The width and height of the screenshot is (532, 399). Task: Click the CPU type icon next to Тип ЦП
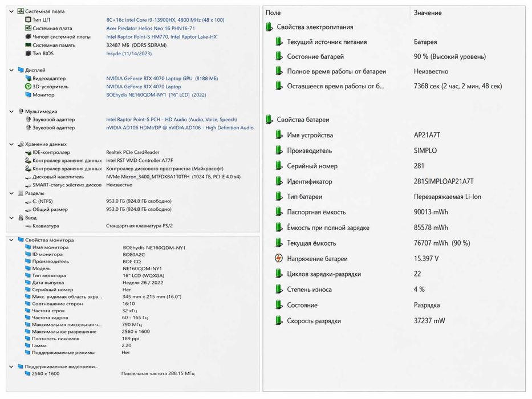click(28, 20)
